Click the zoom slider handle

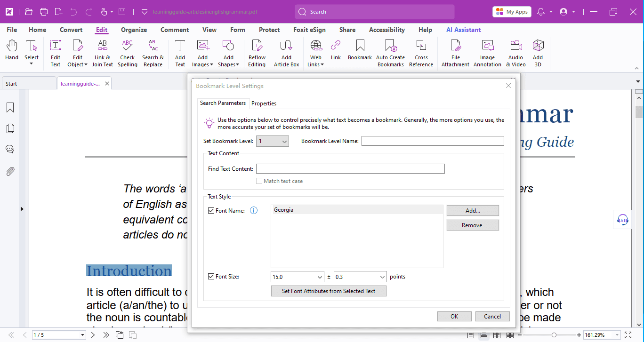tap(554, 335)
